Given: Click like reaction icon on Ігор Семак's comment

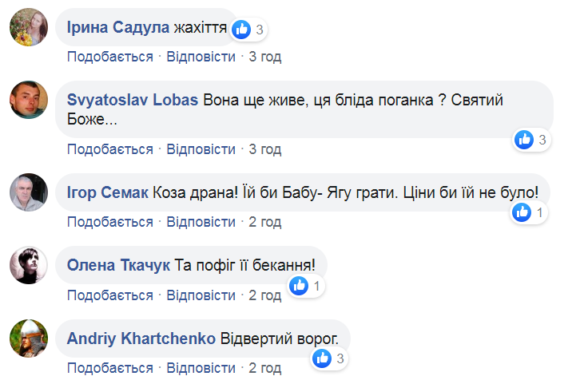Looking at the screenshot, I should point(522,212).
